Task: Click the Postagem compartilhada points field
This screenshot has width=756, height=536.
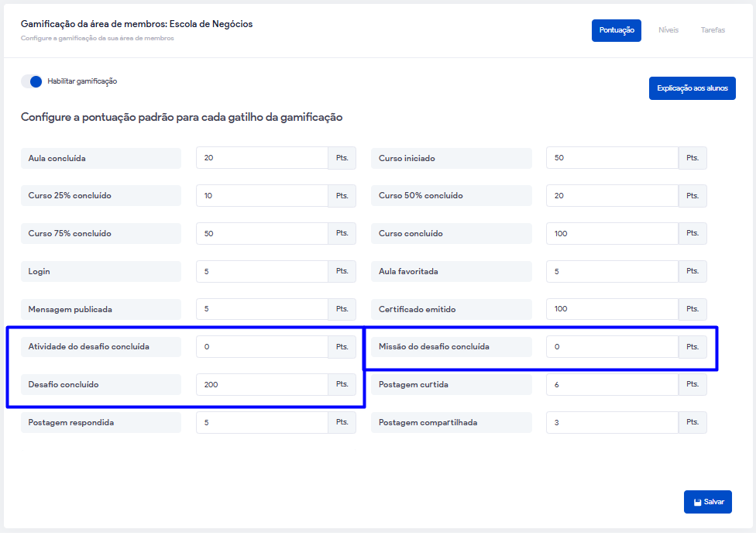Action: tap(612, 423)
